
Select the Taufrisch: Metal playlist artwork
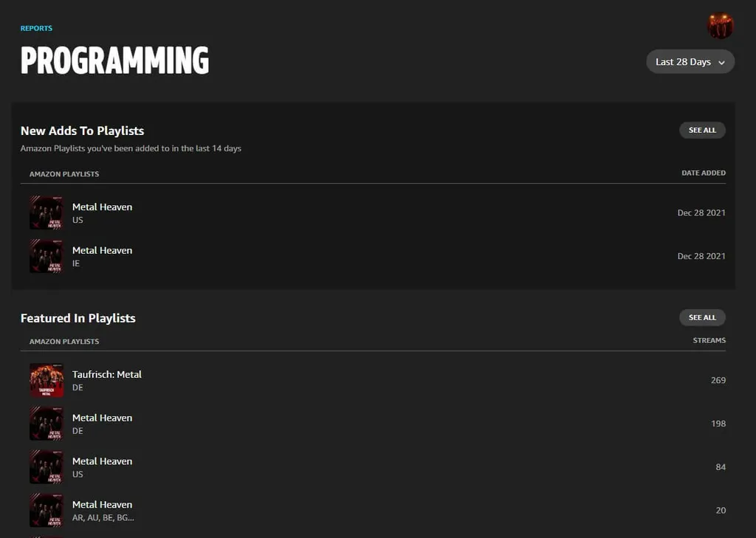tap(46, 380)
